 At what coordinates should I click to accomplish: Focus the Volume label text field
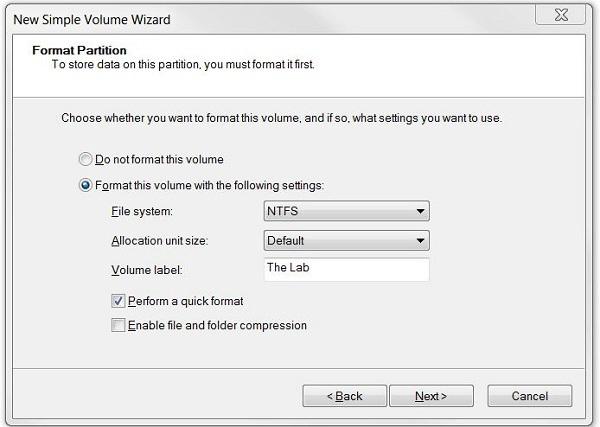click(x=346, y=269)
